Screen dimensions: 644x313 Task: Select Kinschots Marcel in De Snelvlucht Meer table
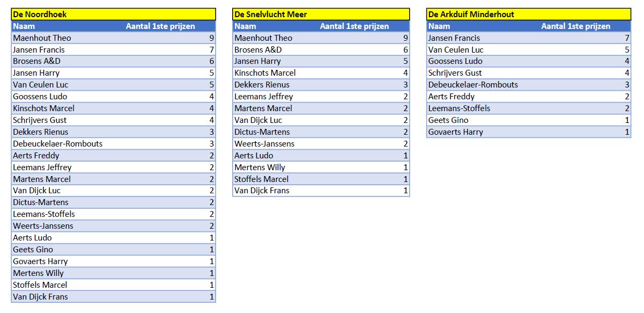pyautogui.click(x=265, y=73)
